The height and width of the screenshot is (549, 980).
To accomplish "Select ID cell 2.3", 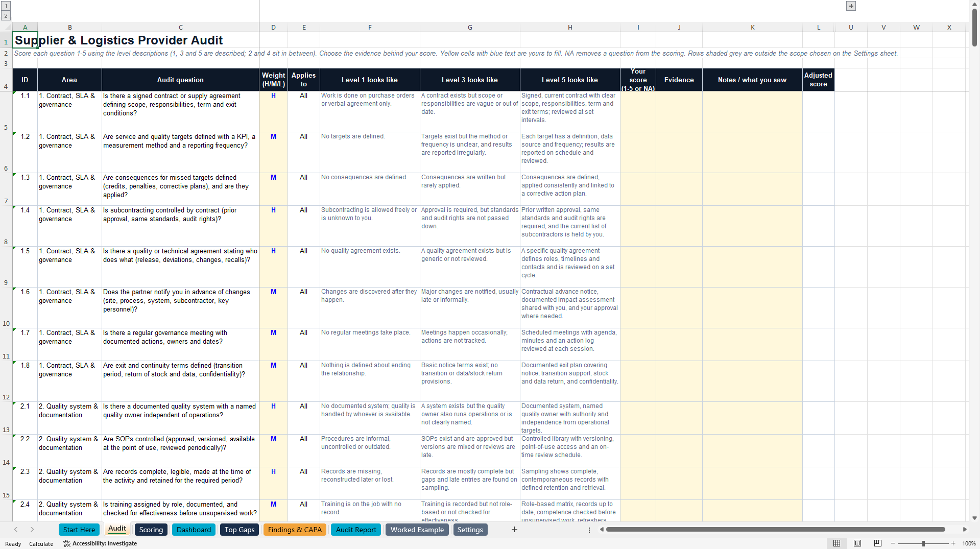I will click(x=25, y=484).
